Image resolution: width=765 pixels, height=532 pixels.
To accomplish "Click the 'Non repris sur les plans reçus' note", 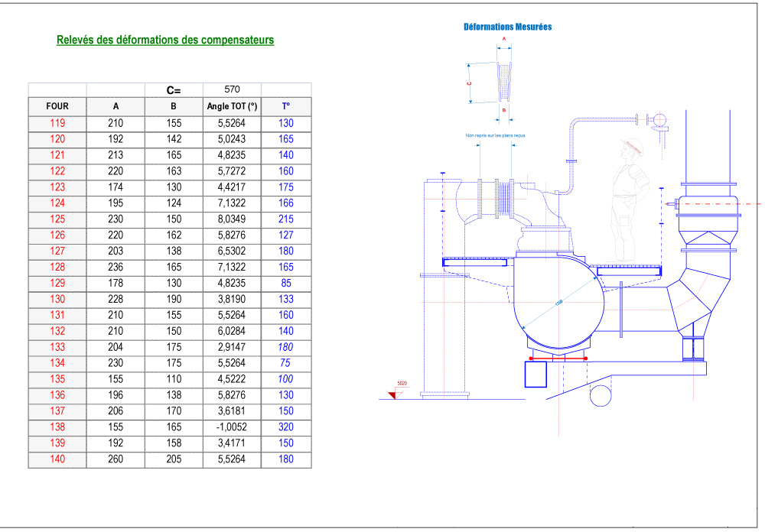I will point(495,136).
